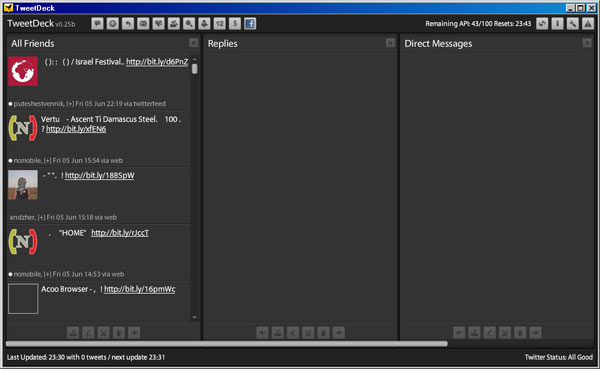Open the Vertu tweet bit.ly/xfEN6 link
Viewport: 600px width, 369px height.
[76, 129]
